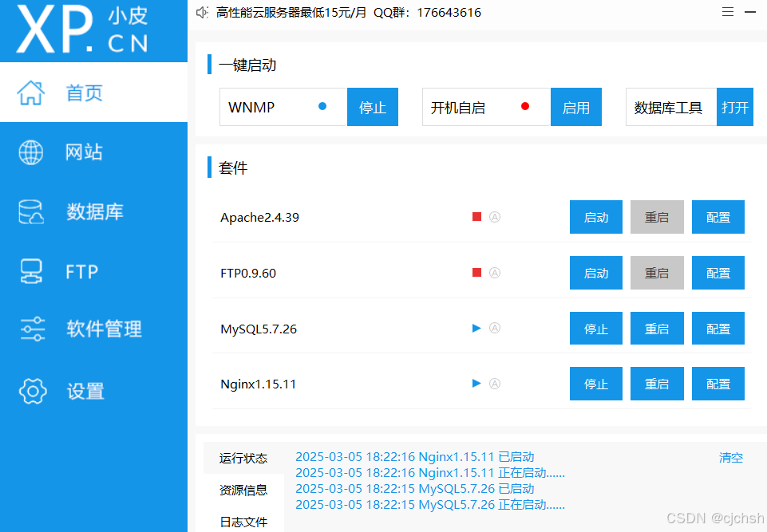Image resolution: width=767 pixels, height=532 pixels.
Task: Click the log line 'MySQL5.7.26 正在启动'
Action: click(430, 505)
